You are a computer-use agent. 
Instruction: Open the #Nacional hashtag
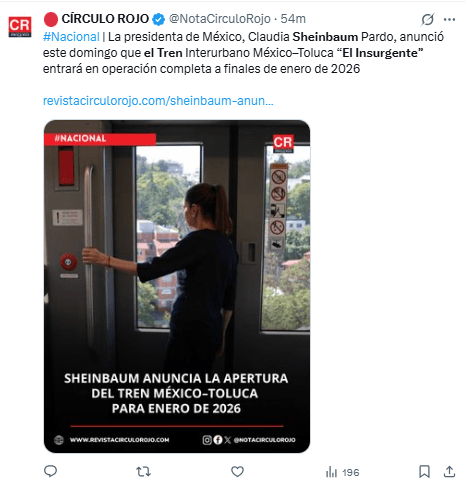tap(71, 37)
